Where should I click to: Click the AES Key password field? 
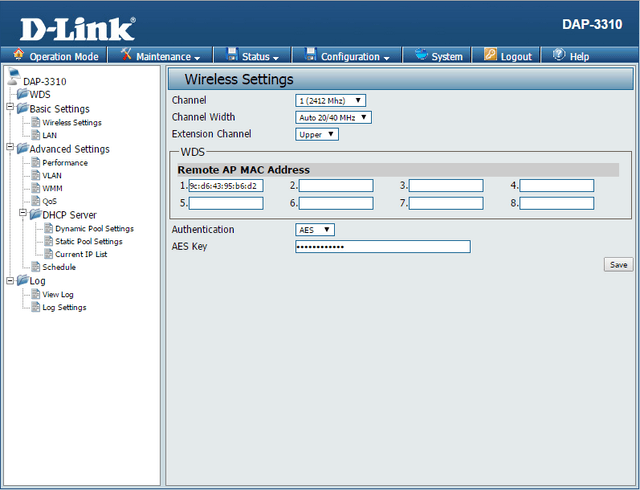[383, 247]
